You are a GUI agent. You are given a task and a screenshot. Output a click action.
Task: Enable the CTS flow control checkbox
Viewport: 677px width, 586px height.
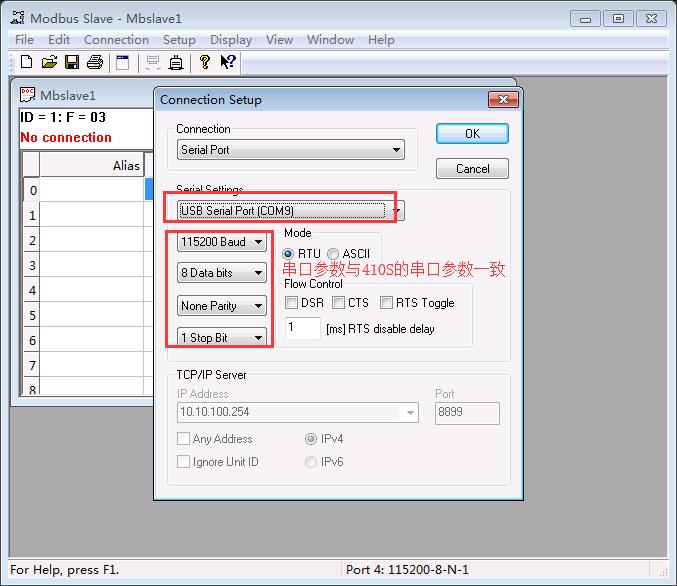click(x=339, y=303)
